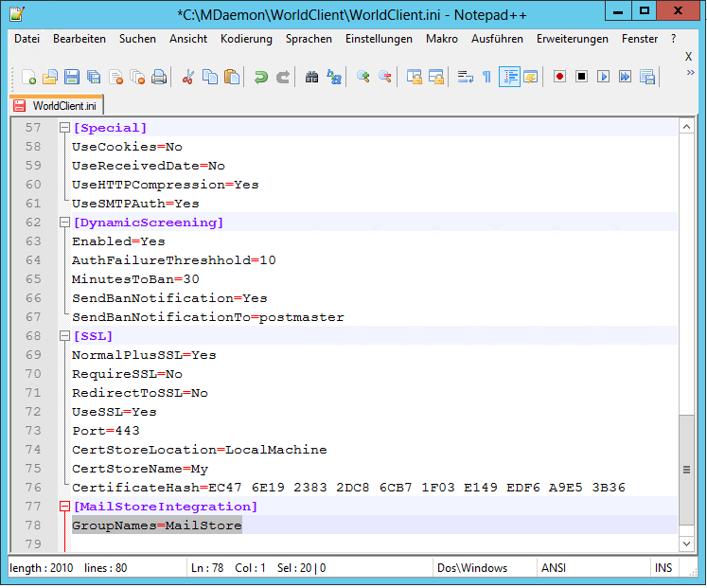Open Find with the binoculars icon
The image size is (707, 588).
tap(311, 77)
